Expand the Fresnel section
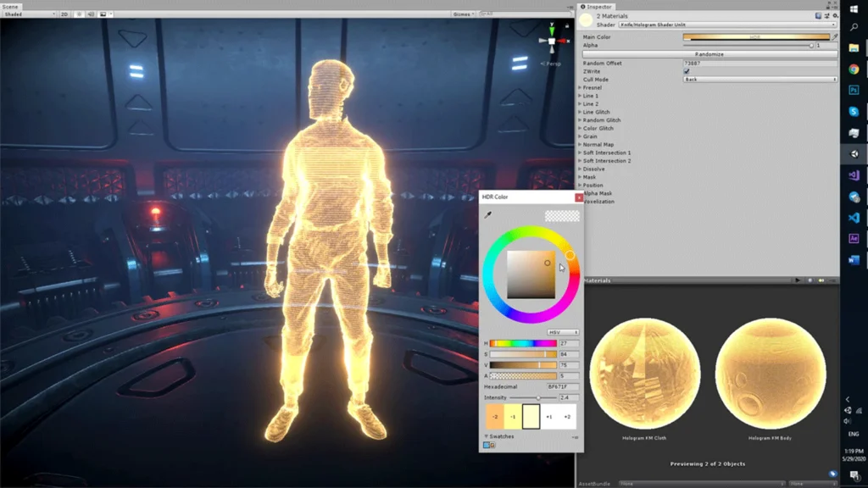The image size is (868, 488). 591,87
